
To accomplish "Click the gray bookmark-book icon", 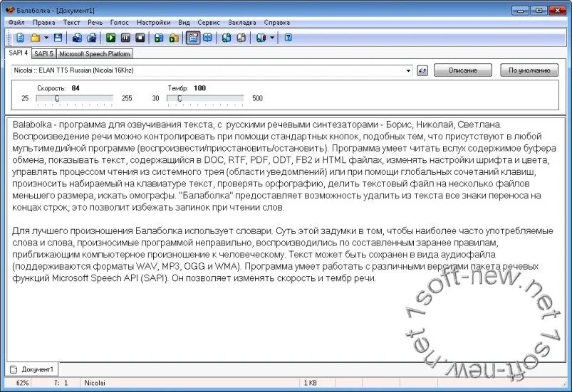I will 241,38.
